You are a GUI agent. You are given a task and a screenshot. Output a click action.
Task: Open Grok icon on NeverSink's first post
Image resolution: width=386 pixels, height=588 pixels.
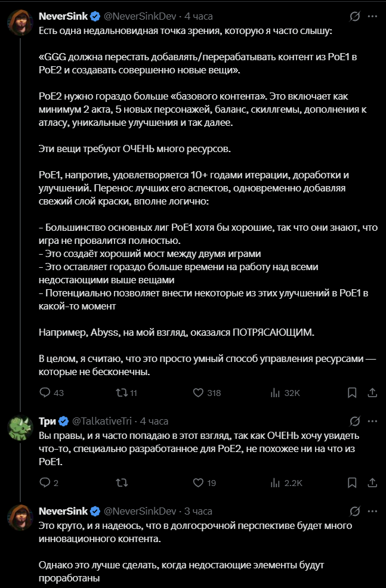tap(355, 17)
